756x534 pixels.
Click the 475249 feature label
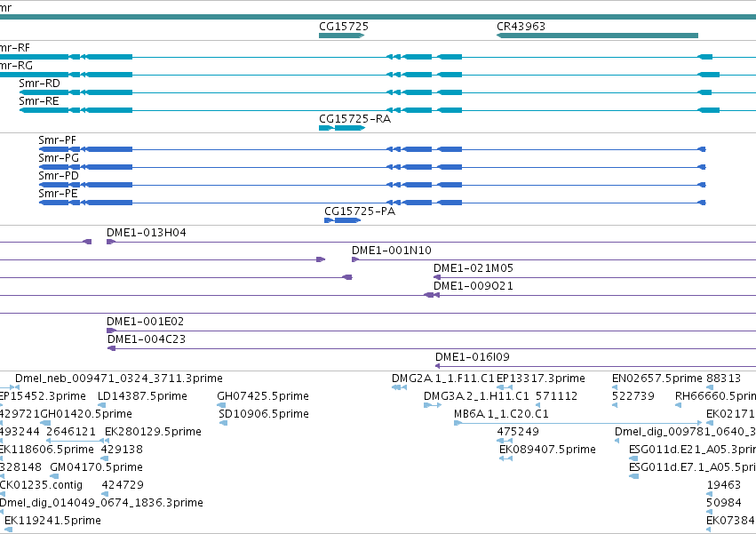[518, 432]
